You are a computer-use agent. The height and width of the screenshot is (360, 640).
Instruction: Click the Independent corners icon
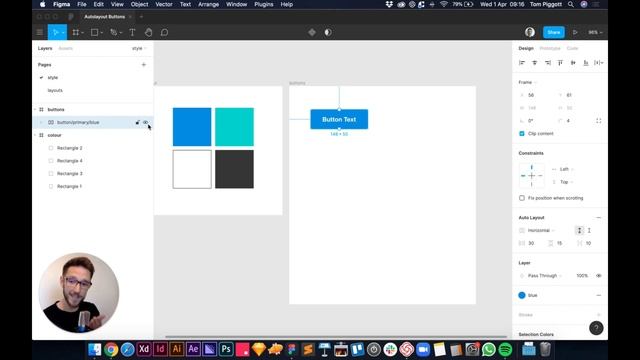599,121
